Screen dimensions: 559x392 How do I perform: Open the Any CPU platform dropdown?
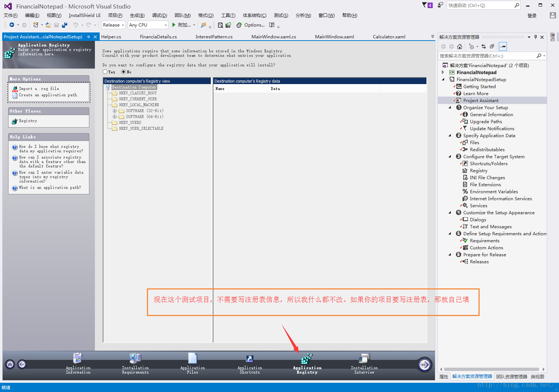click(x=148, y=25)
